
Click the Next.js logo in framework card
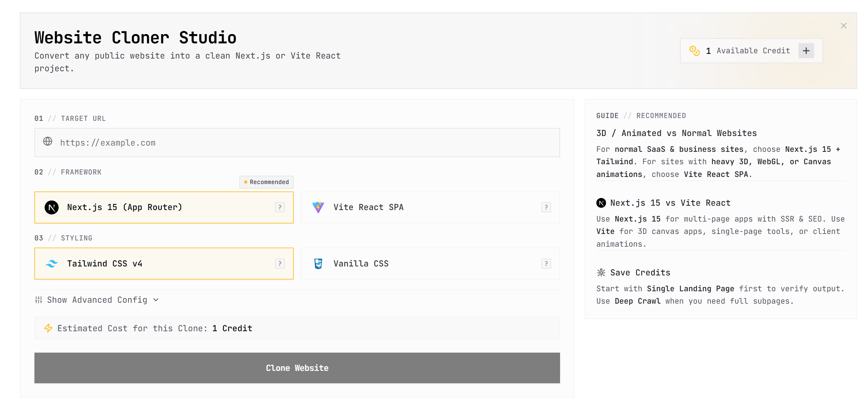coord(51,207)
